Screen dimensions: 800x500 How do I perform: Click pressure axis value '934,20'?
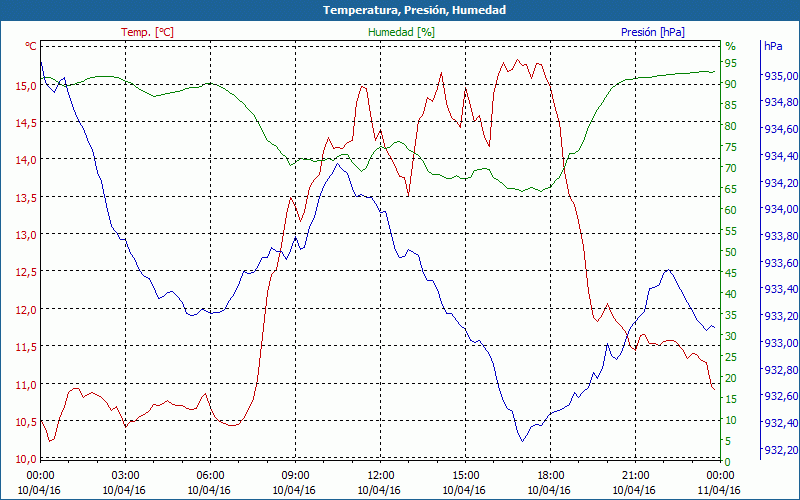click(x=781, y=183)
